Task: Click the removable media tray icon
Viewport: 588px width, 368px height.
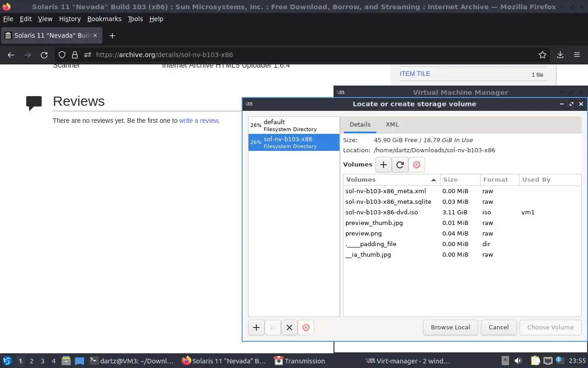Action: point(505,361)
